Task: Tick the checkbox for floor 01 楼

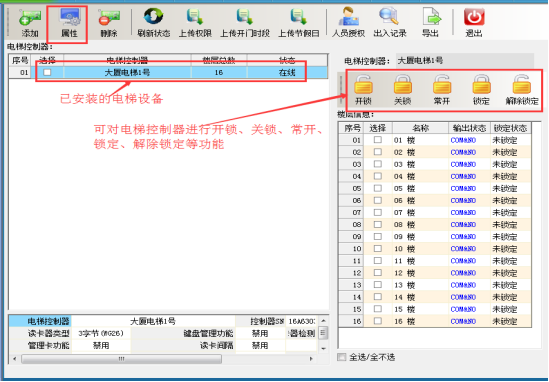Action: coord(378,140)
